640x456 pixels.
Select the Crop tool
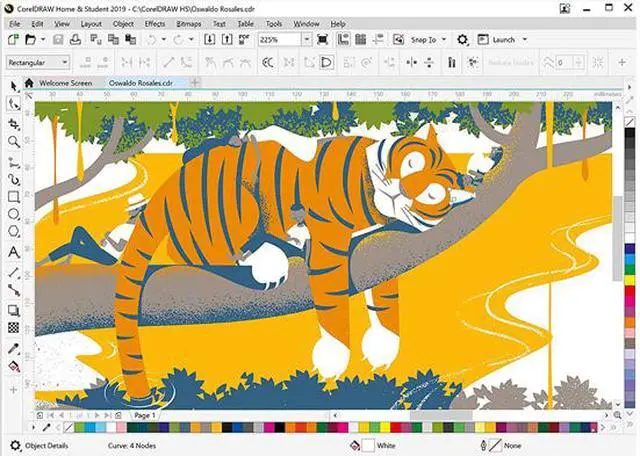13,124
